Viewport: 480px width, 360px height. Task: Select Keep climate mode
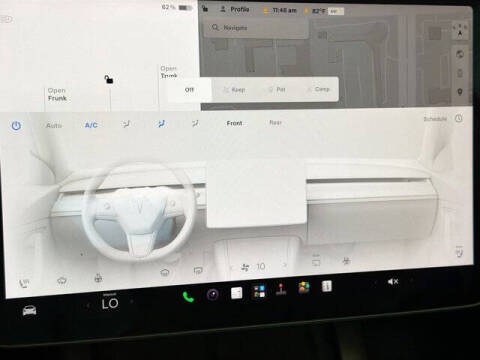pyautogui.click(x=235, y=90)
